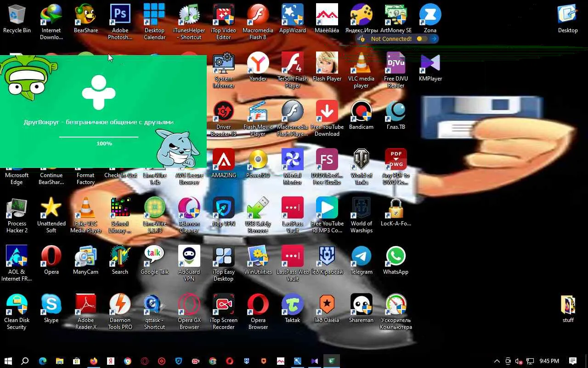Select the Ускоритель Компьютера icon

pyautogui.click(x=396, y=312)
